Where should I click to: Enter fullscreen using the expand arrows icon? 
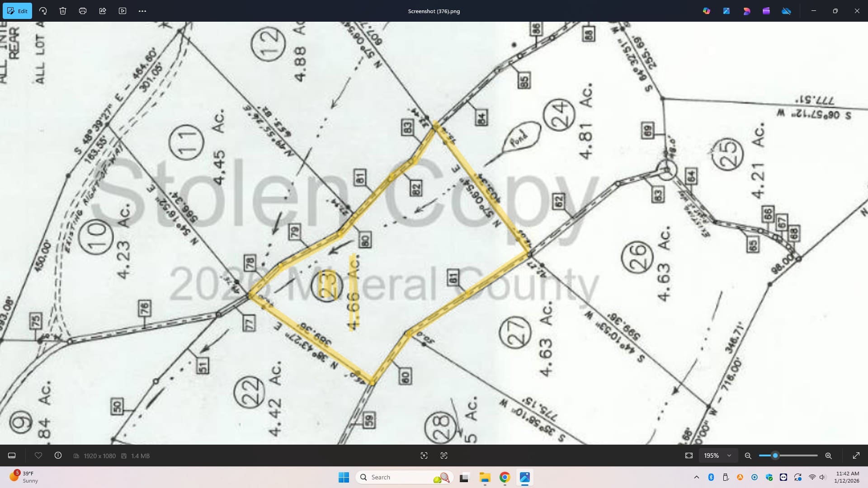pyautogui.click(x=856, y=455)
